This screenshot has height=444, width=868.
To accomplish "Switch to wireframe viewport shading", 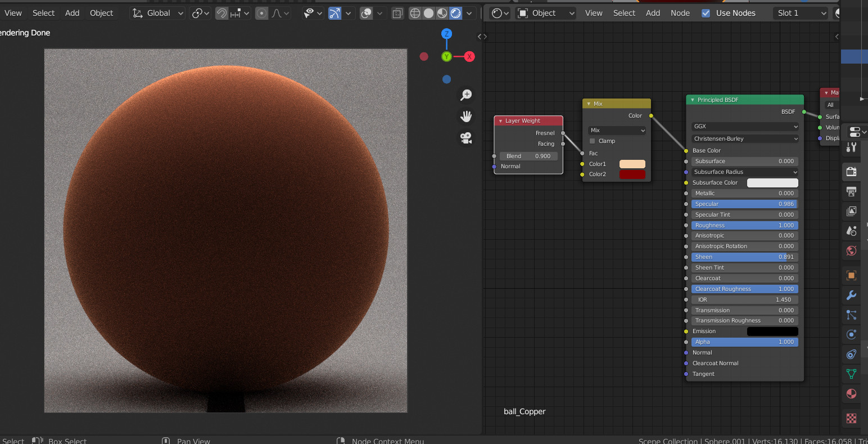I will coord(415,13).
